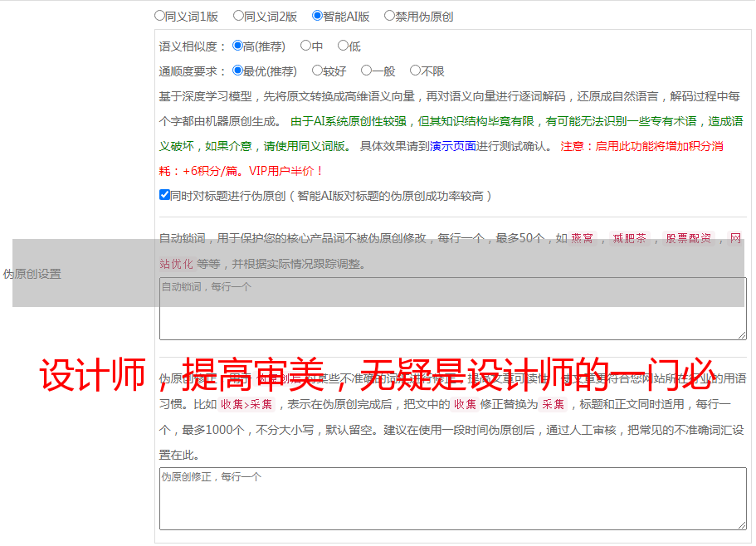The height and width of the screenshot is (546, 756).
Task: Set 通顺度要求 to 不限
Action: point(415,71)
